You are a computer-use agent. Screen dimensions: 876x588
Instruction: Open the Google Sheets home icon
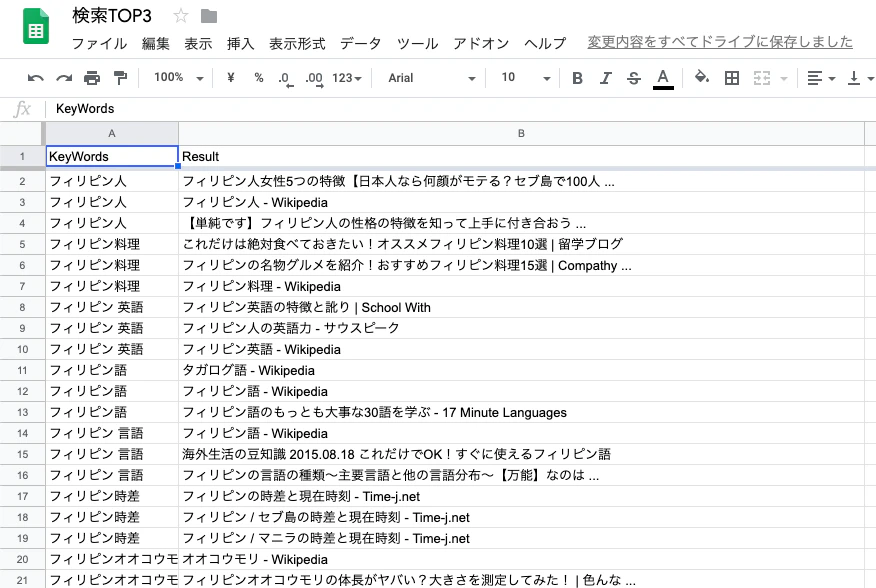point(36,26)
